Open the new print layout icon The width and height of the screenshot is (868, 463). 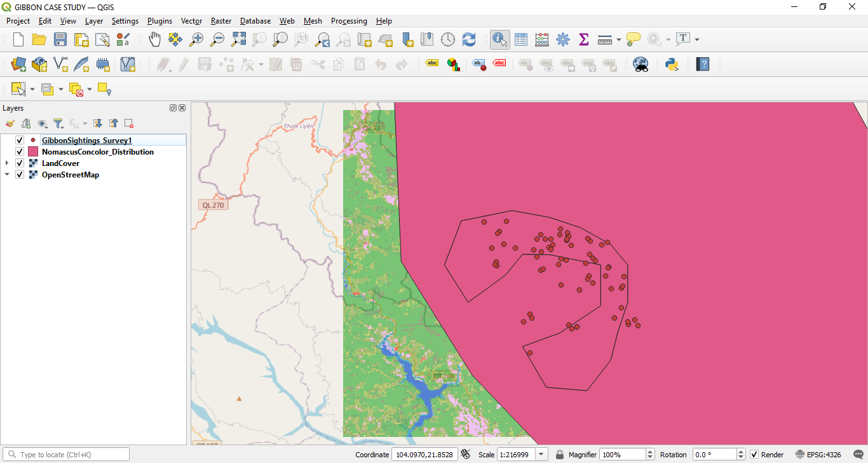pyautogui.click(x=81, y=39)
